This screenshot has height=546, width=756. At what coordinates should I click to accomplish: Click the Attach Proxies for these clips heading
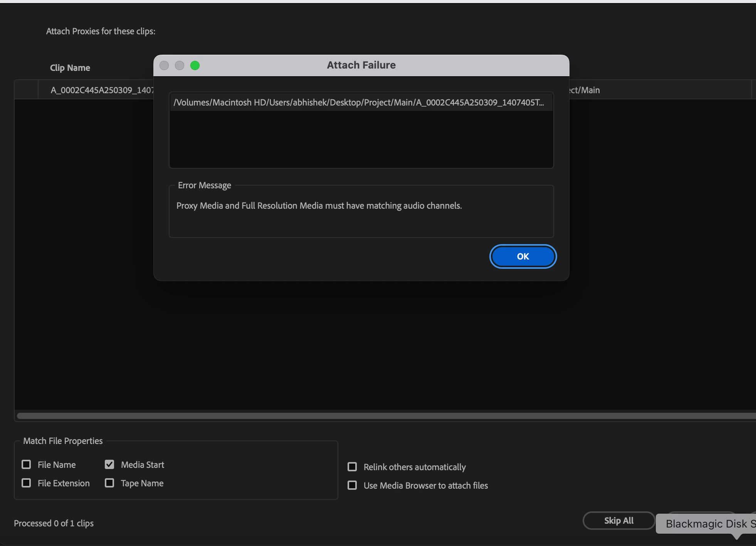tap(101, 31)
